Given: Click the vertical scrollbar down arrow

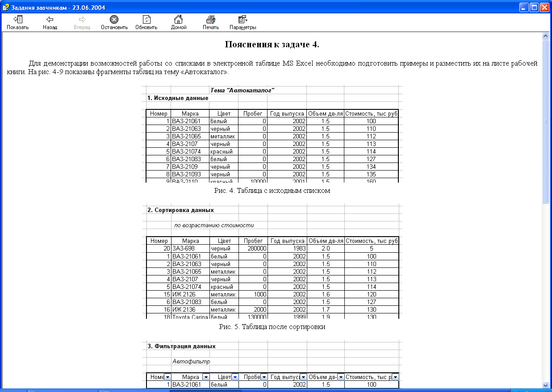Looking at the screenshot, I should [x=546, y=385].
